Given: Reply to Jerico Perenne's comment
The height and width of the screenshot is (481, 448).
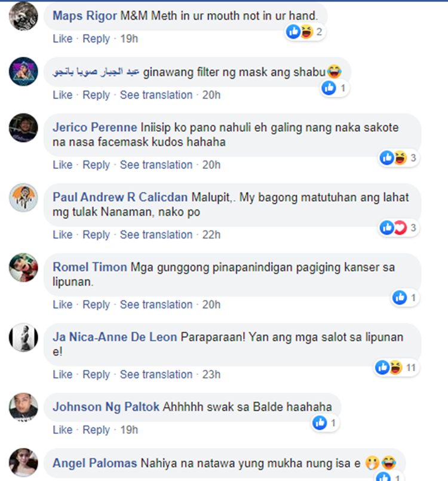Looking at the screenshot, I should click(x=96, y=165).
